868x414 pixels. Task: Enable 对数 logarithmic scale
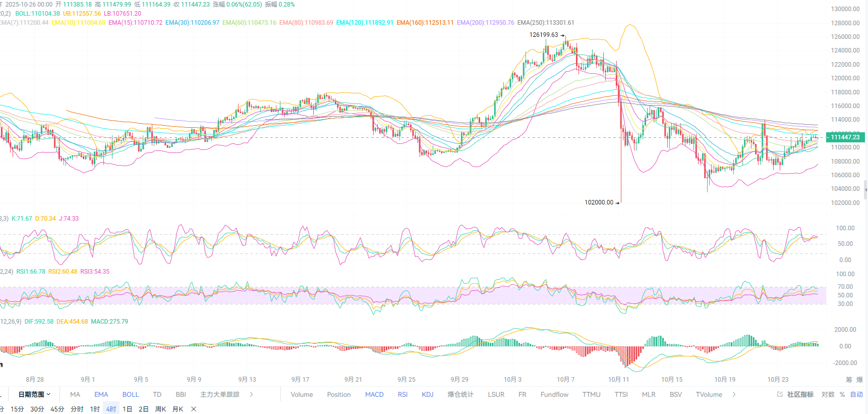(x=828, y=394)
